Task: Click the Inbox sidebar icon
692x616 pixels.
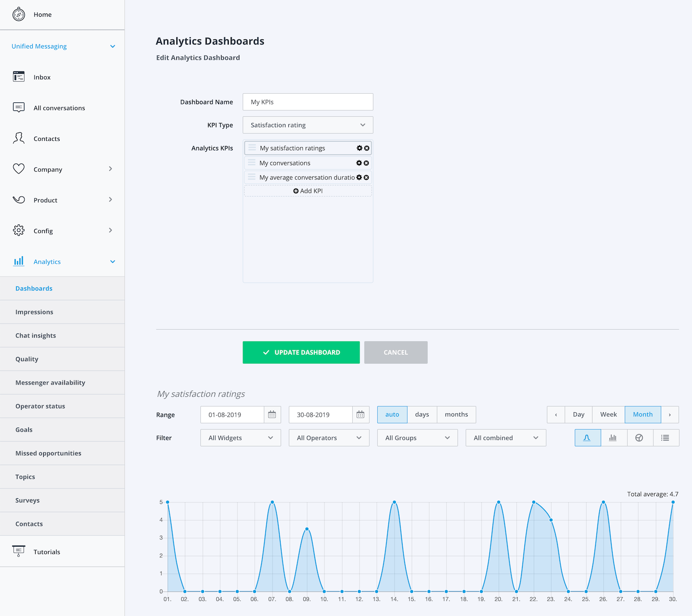Action: (x=19, y=77)
